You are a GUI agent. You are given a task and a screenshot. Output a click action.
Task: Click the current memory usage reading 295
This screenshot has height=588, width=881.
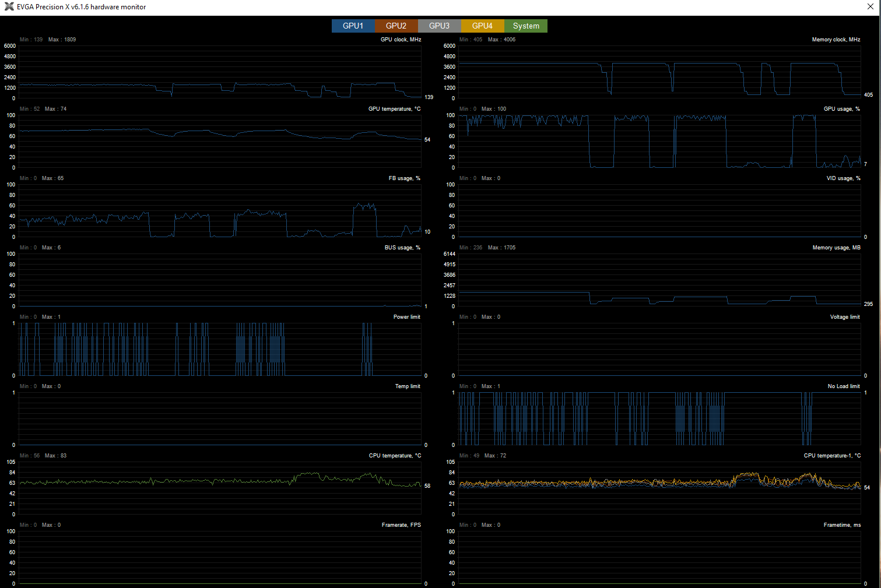868,304
